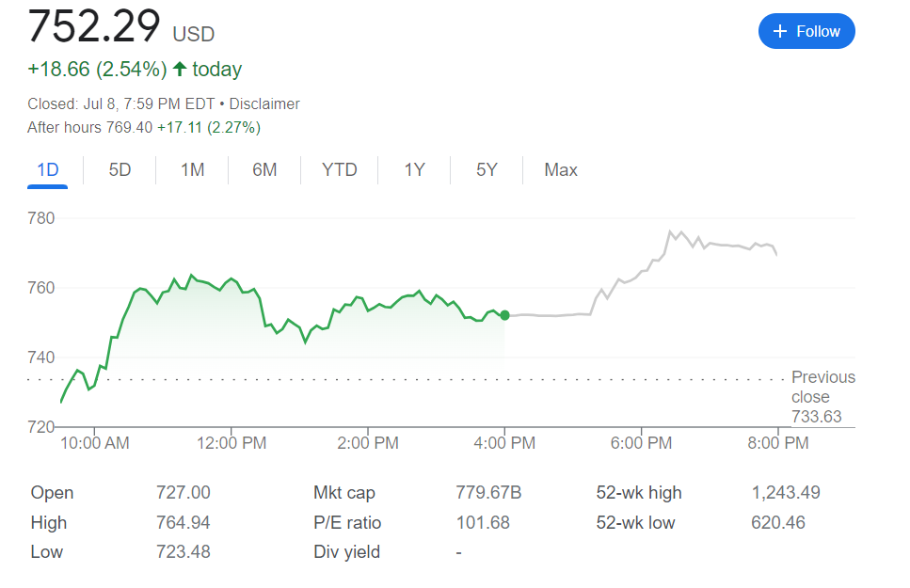Viewport: 910px width, 588px height.
Task: Click the Mkt cap value 779.67B
Action: tap(488, 493)
